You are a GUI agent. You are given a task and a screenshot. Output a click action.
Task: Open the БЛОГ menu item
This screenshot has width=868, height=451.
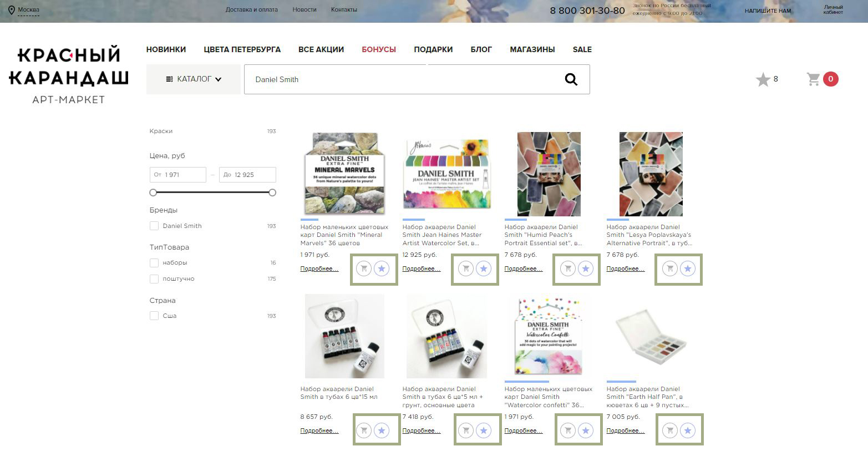[x=481, y=49]
